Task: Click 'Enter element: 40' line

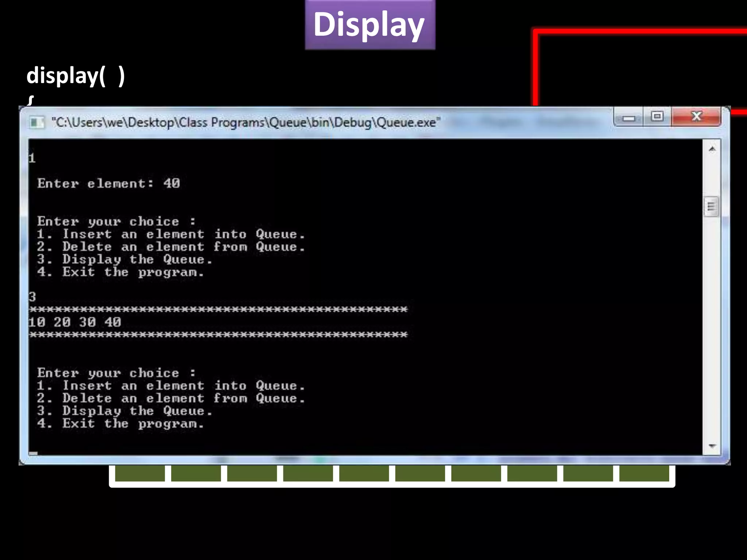Action: pos(109,183)
